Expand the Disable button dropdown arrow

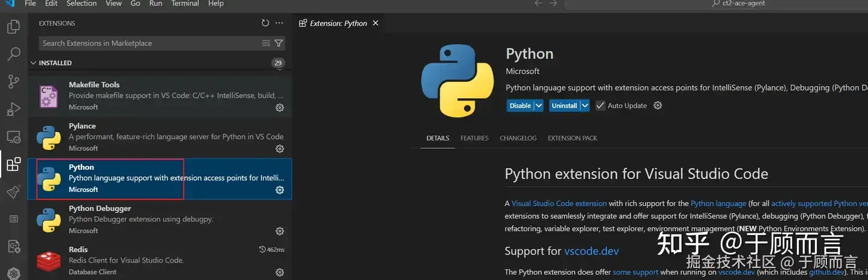click(539, 105)
